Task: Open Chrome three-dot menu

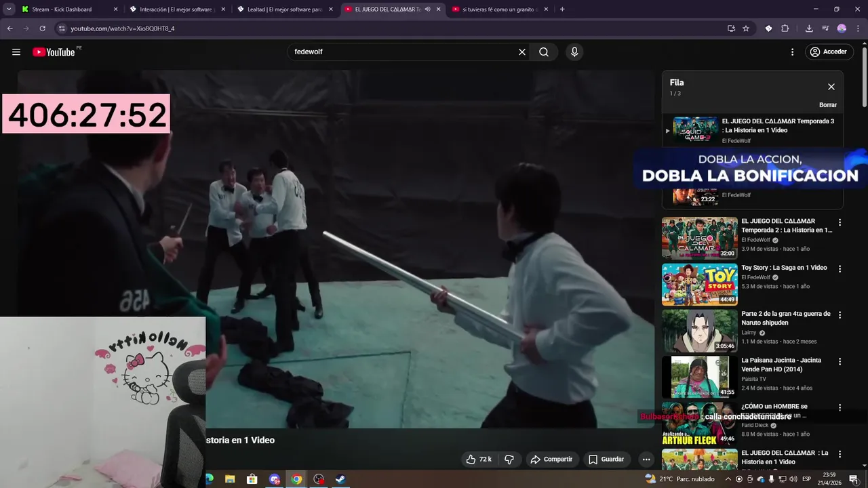Action: 858,28
